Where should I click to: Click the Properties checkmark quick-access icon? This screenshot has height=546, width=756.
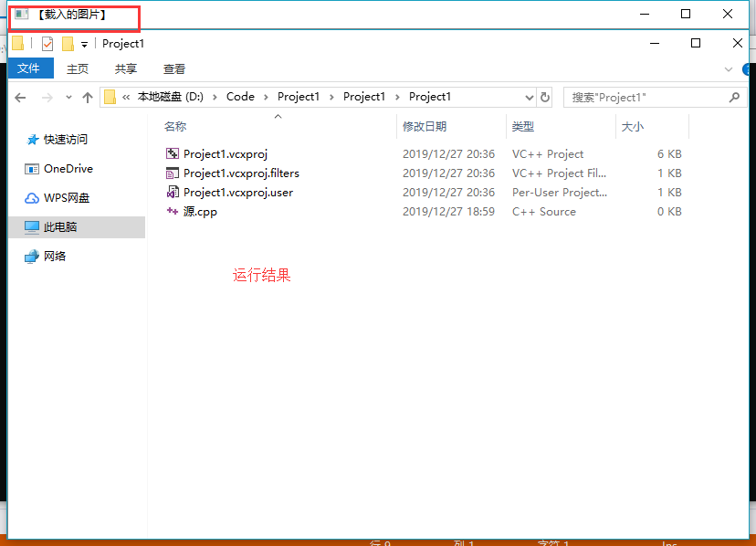[x=47, y=44]
